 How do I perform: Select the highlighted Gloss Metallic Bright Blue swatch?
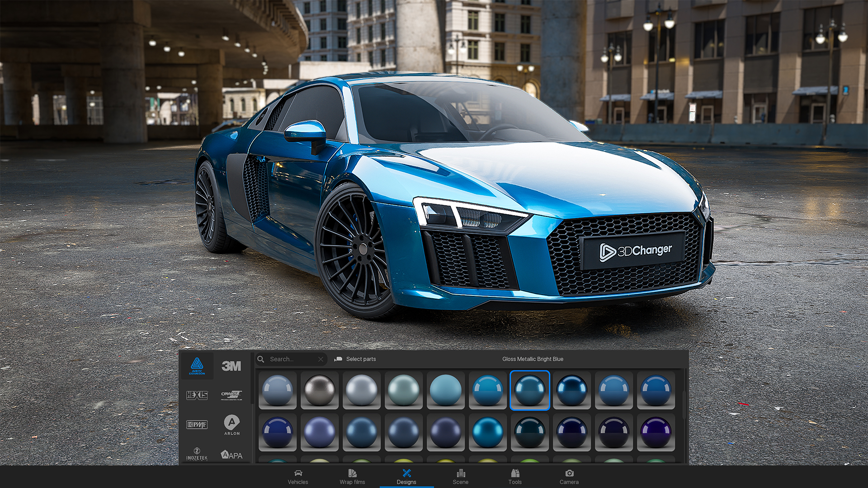(x=530, y=390)
